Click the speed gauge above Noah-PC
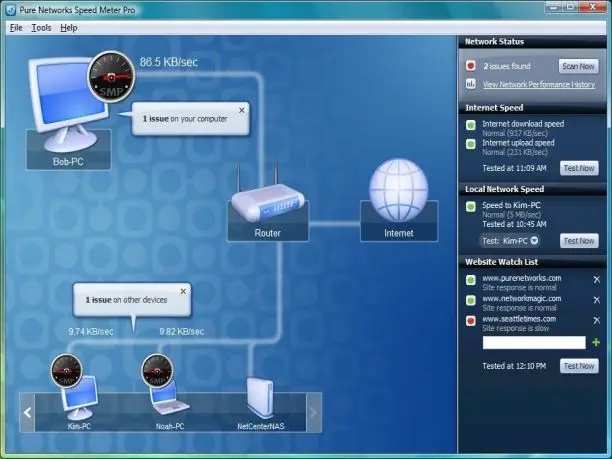612x459 pixels. coord(157,371)
